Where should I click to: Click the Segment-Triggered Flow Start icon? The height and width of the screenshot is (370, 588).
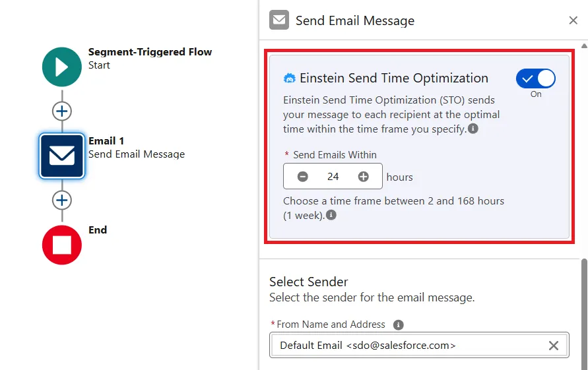(61, 67)
